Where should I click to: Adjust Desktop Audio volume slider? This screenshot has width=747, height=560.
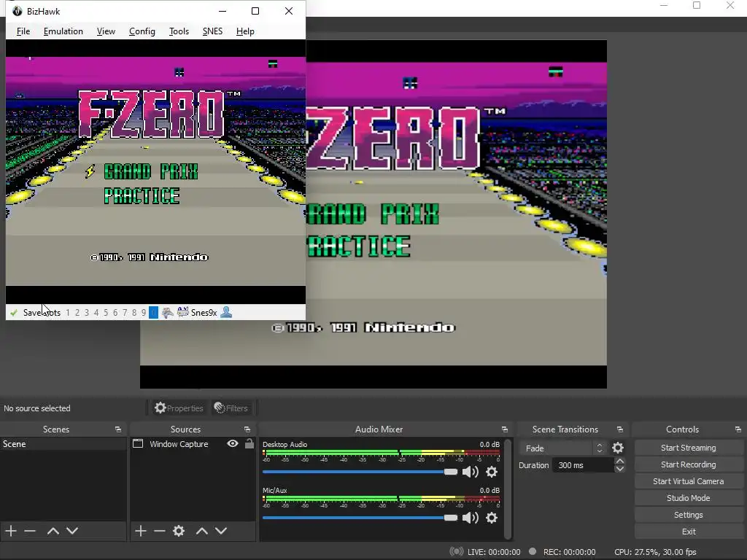(x=360, y=472)
